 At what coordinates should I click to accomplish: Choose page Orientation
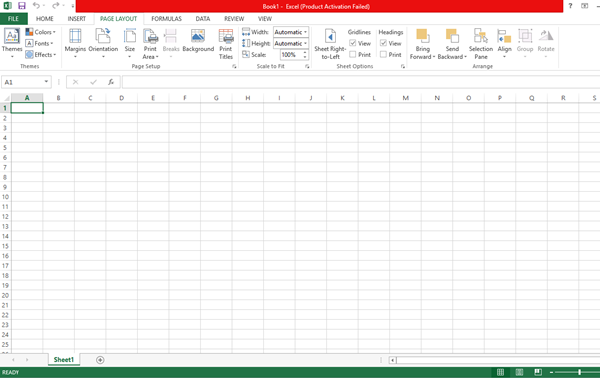click(x=103, y=43)
